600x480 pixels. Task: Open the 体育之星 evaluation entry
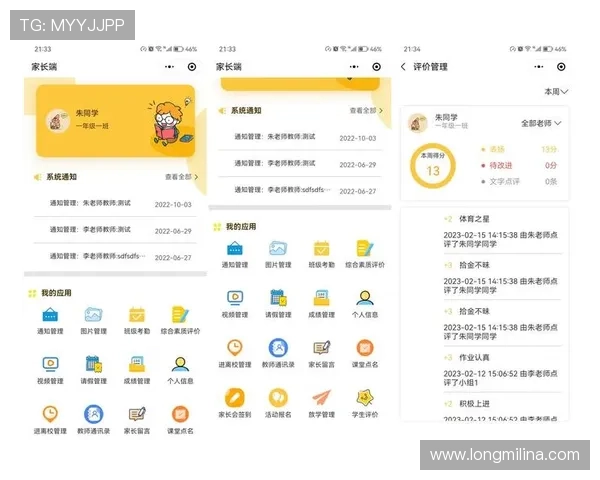(x=502, y=231)
